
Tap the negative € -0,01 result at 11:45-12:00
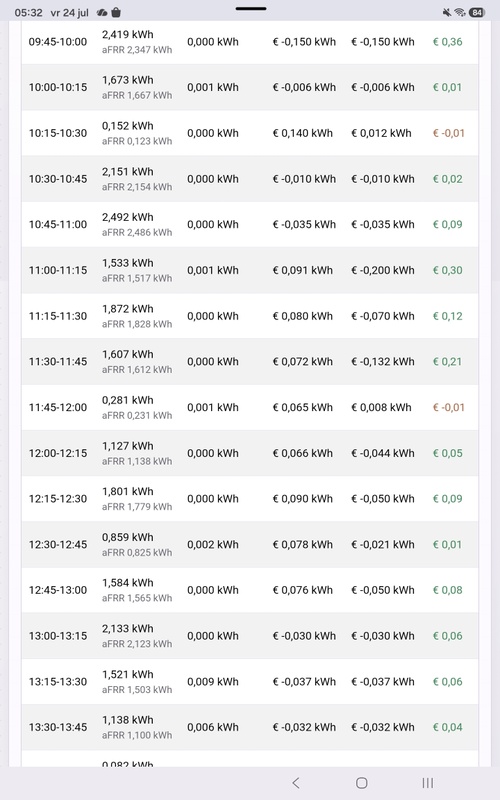(x=448, y=407)
